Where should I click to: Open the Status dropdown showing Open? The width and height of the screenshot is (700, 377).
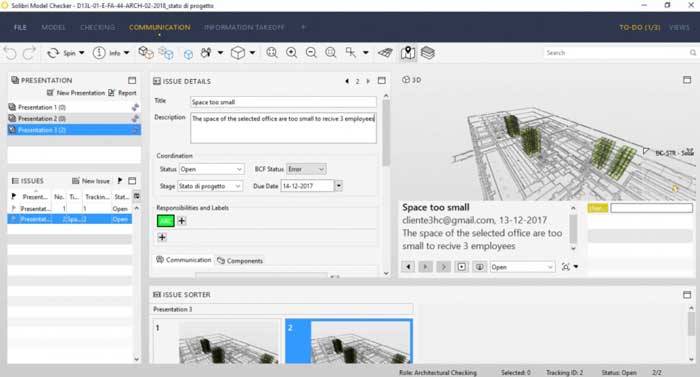click(211, 169)
